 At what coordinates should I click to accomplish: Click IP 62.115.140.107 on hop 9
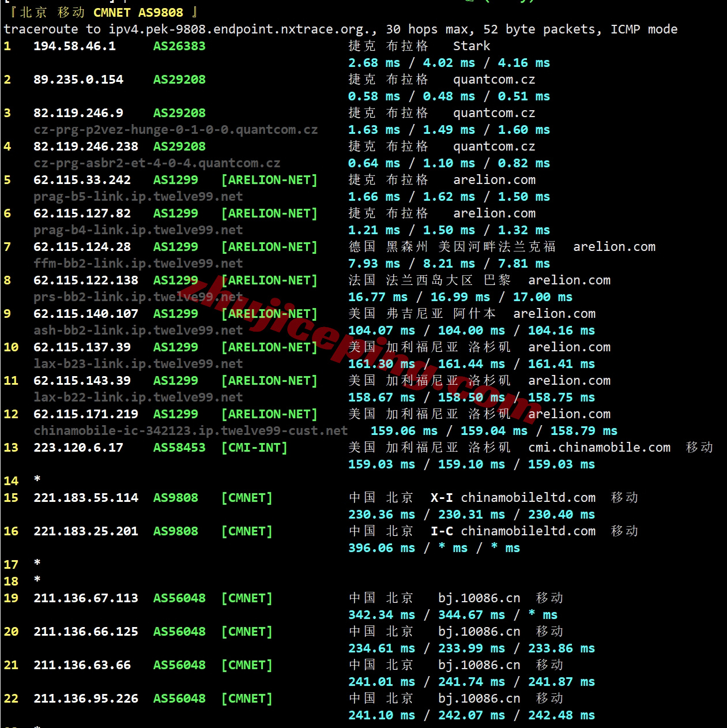click(x=86, y=314)
